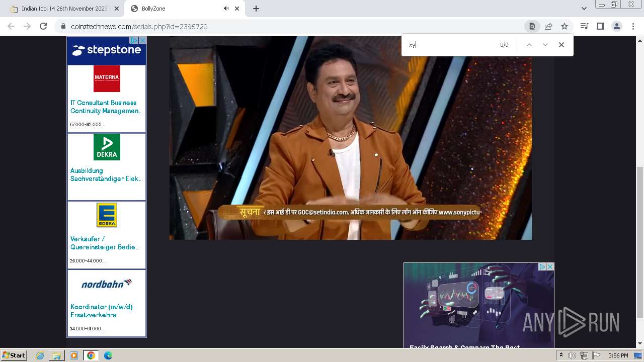Click the 3:56 PM clock
644x362 pixels.
coord(618,355)
